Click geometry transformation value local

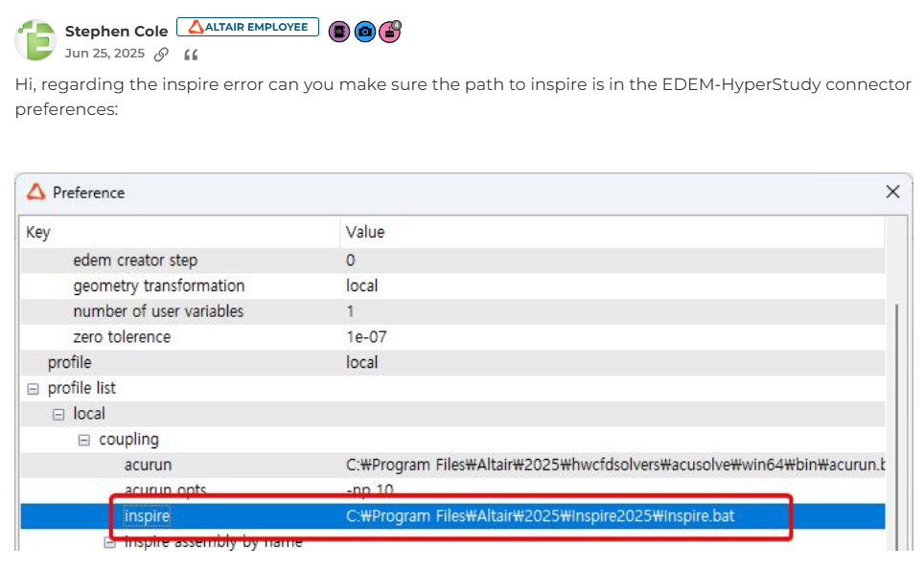tap(361, 285)
